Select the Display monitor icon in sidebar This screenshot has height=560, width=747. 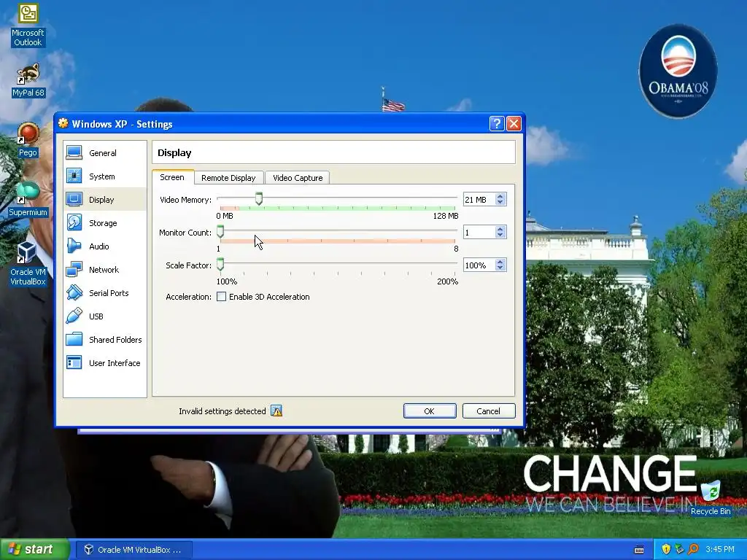pos(74,200)
